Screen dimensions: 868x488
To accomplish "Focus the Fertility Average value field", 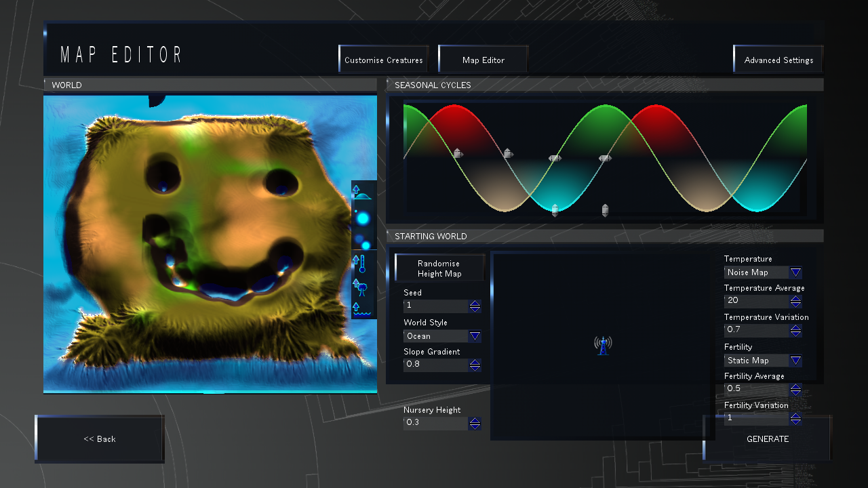I will pos(757,389).
